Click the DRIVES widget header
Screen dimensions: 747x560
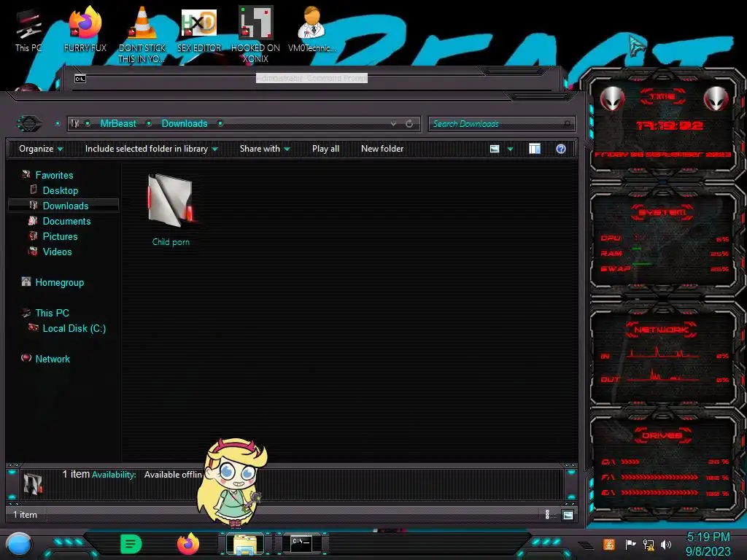click(x=662, y=435)
